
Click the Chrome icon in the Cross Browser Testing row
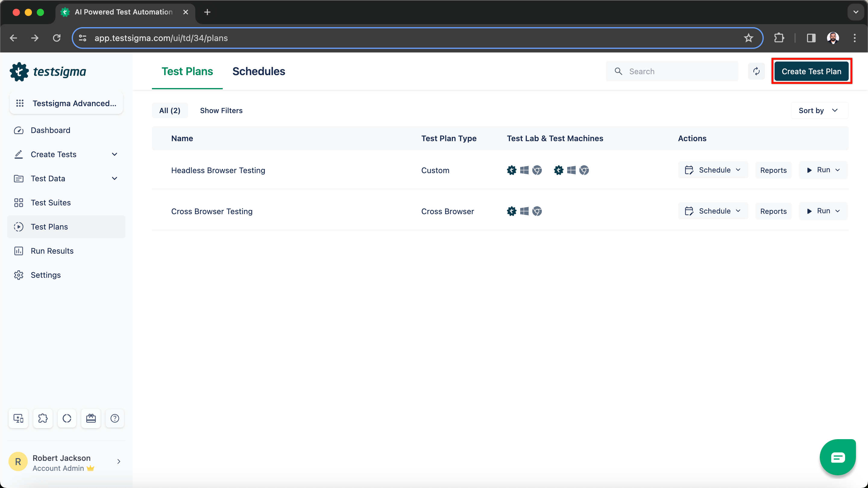[x=537, y=211]
